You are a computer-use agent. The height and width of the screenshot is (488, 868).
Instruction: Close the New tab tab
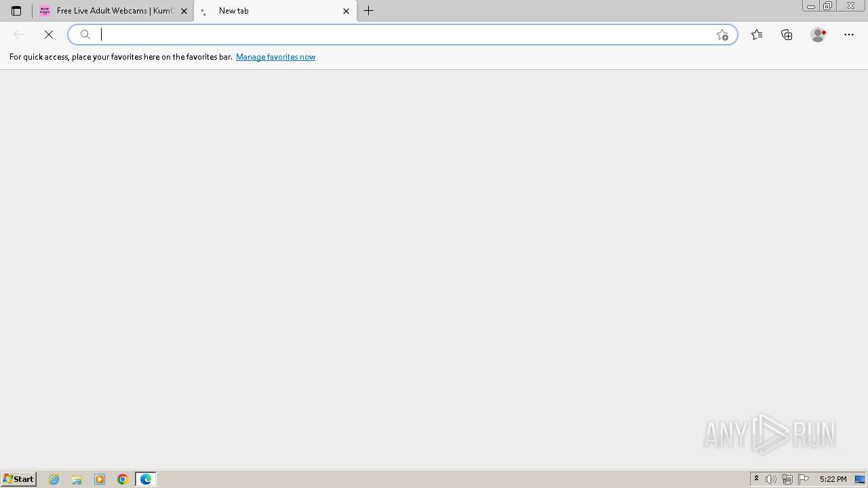(x=346, y=11)
